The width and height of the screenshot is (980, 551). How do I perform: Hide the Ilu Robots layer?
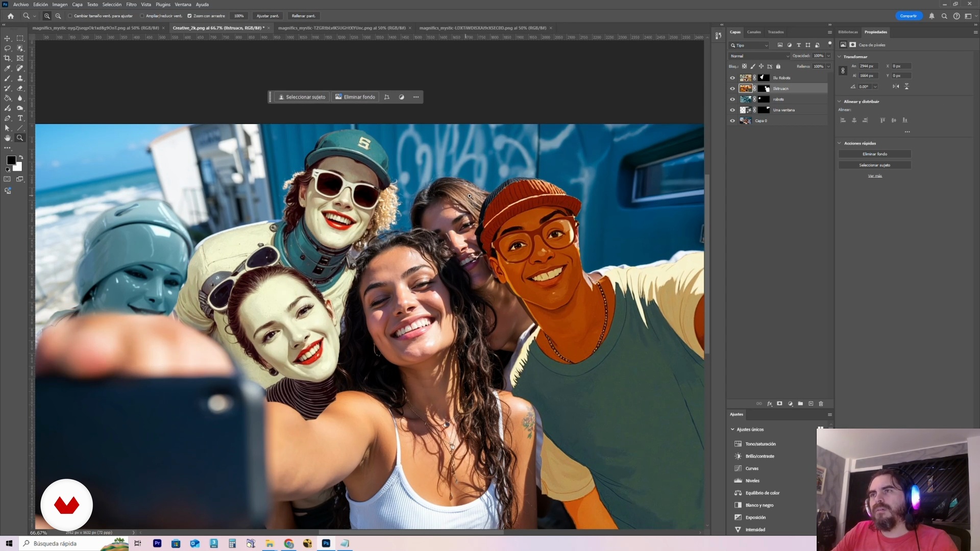point(732,78)
